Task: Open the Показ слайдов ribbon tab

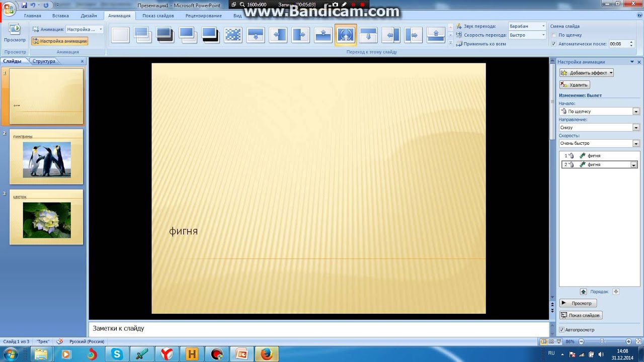Action: point(158,16)
